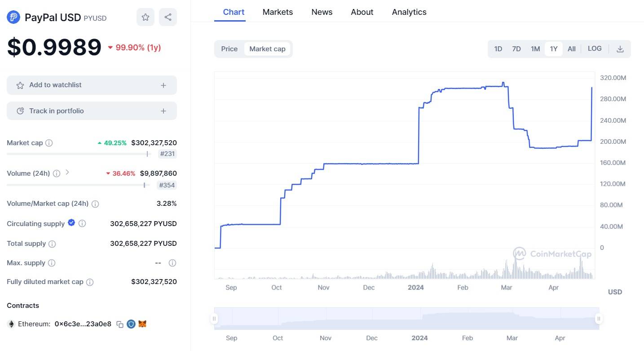Click 24h volume value $9,897,860
644x351 pixels.
(x=158, y=173)
